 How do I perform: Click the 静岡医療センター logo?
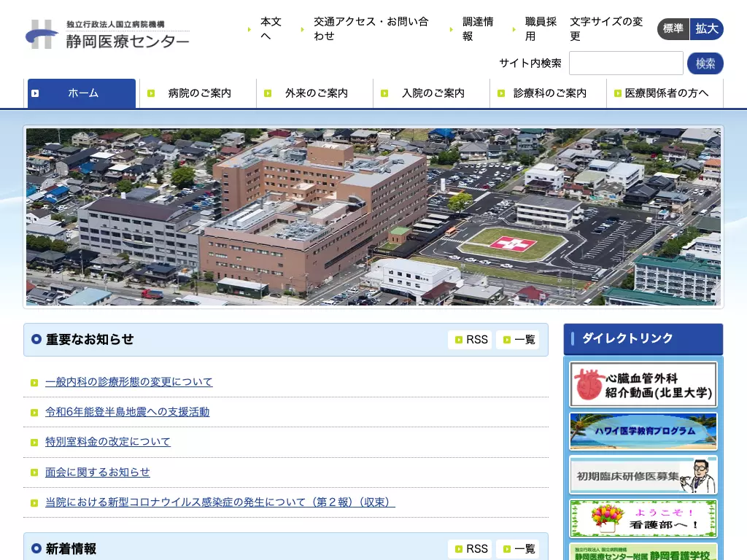click(x=107, y=34)
